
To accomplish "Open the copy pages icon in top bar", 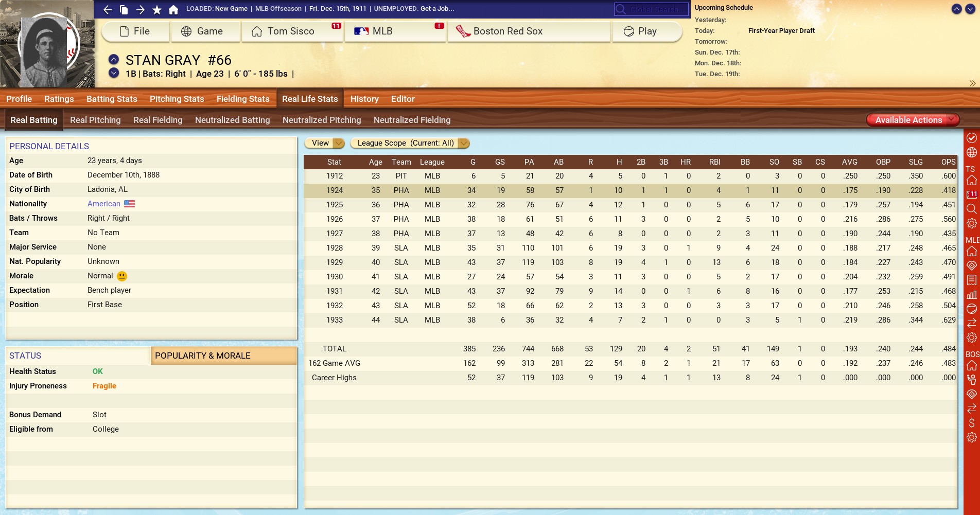I will pos(124,9).
